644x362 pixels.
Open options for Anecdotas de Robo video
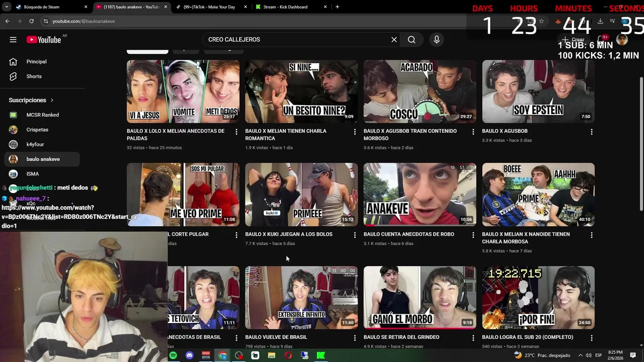pos(473,235)
